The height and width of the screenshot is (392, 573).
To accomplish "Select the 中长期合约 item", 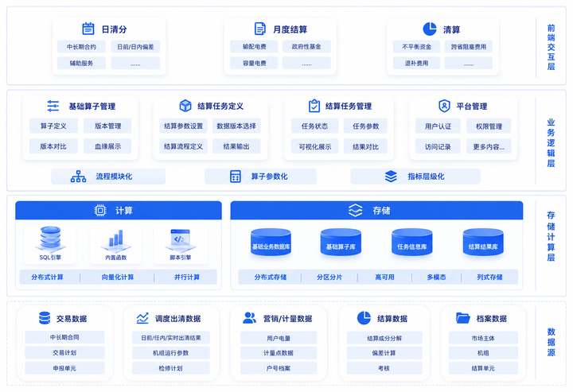I will pyautogui.click(x=81, y=47).
